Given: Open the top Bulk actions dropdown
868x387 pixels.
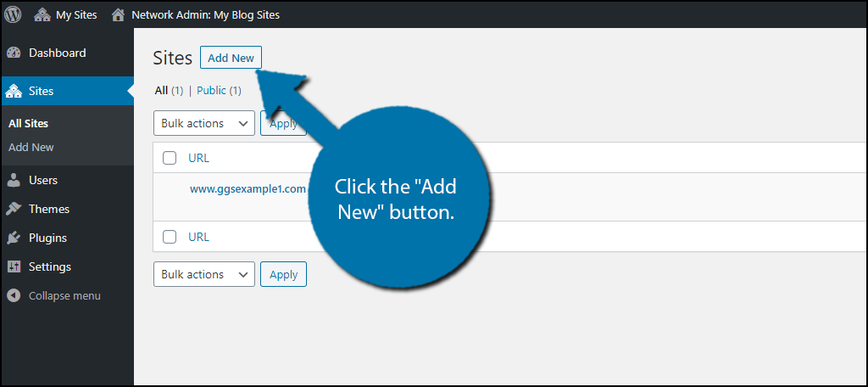Looking at the screenshot, I should [x=204, y=123].
